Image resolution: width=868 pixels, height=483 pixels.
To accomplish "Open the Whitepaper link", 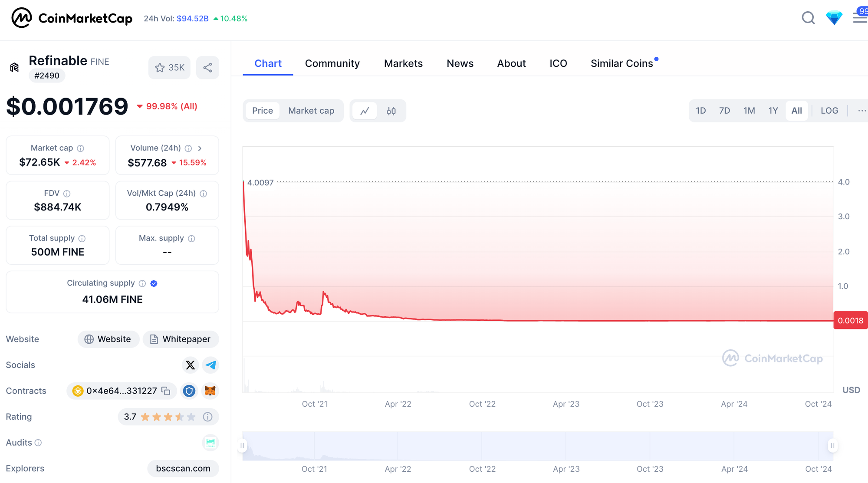I will [x=181, y=339].
